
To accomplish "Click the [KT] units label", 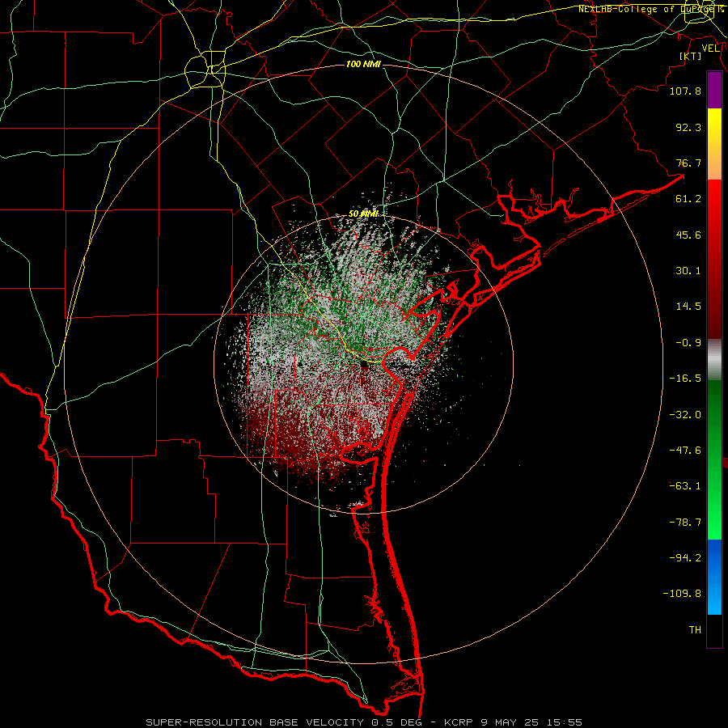I will tap(690, 56).
